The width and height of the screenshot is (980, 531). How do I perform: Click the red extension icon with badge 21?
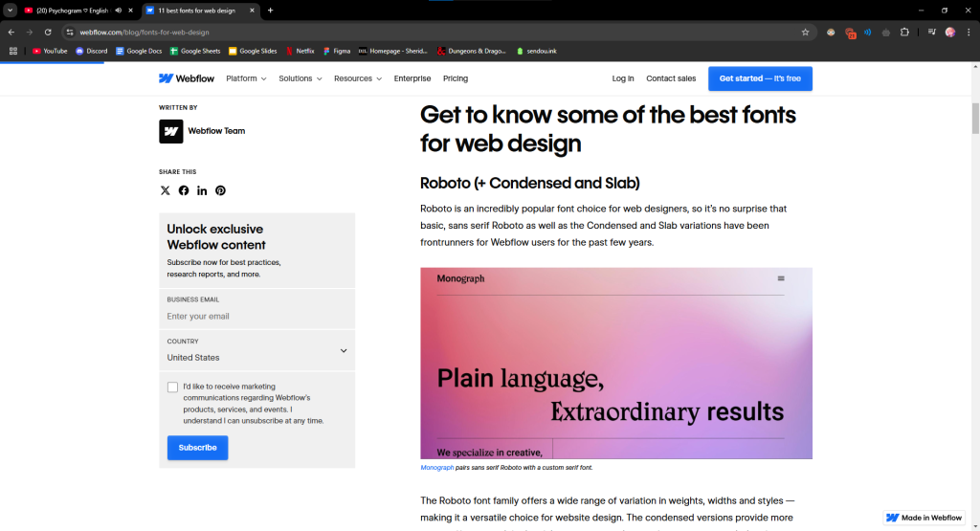[x=850, y=33]
